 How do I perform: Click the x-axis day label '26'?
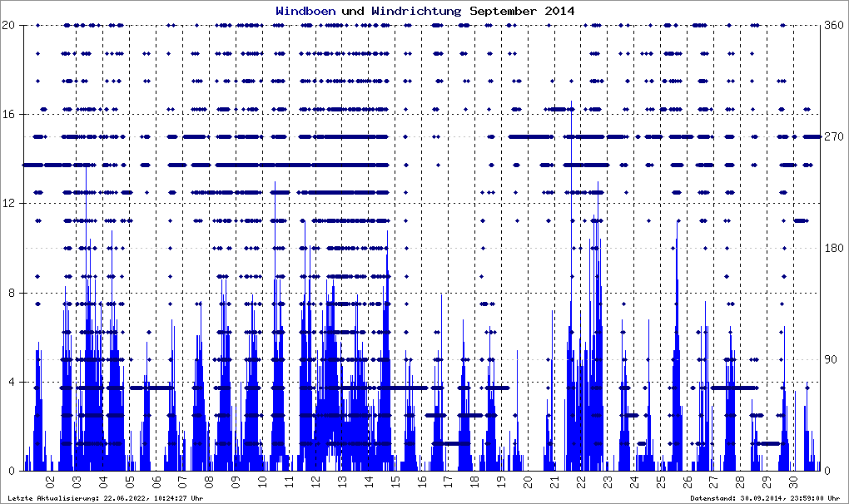coord(687,482)
